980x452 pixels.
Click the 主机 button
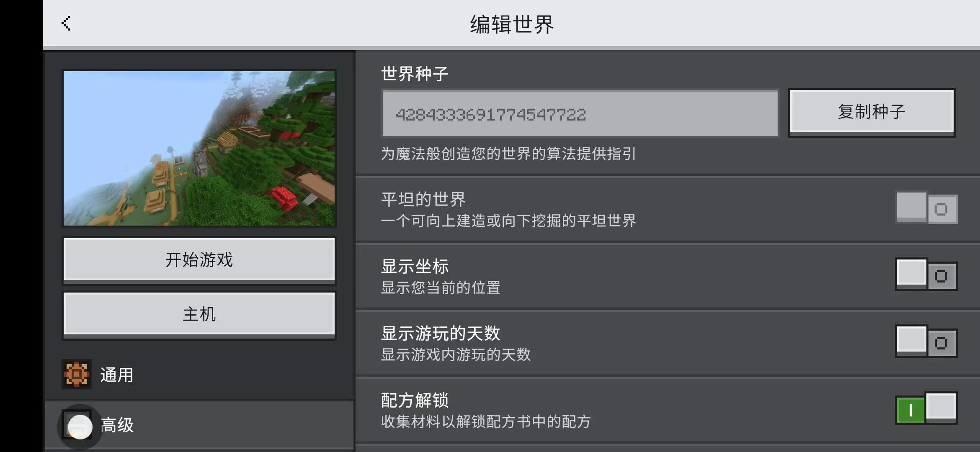[199, 314]
